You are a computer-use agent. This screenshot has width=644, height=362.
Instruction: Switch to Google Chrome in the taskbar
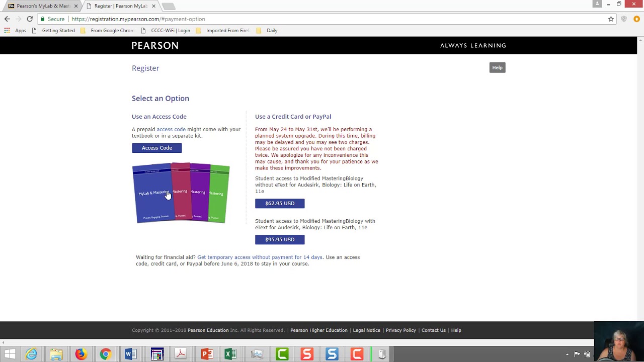pos(105,354)
